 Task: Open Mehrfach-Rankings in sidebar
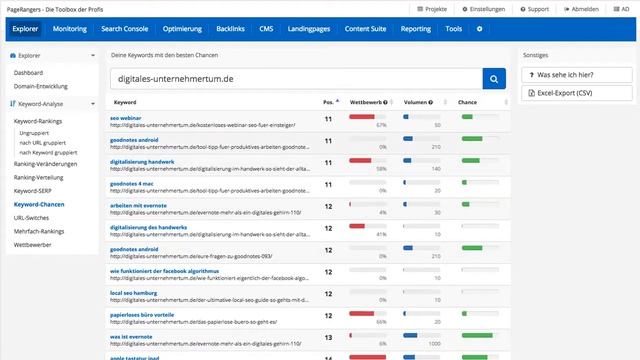(39, 231)
